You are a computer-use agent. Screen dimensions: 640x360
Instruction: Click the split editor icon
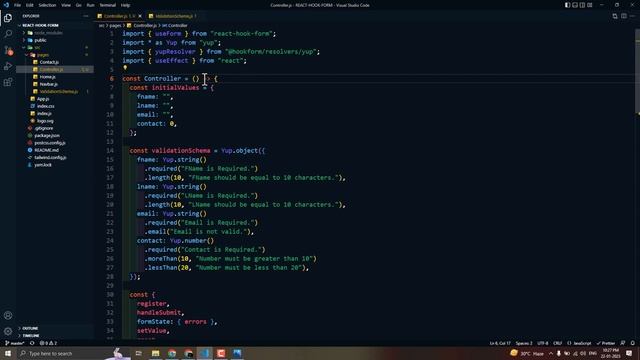[624, 16]
